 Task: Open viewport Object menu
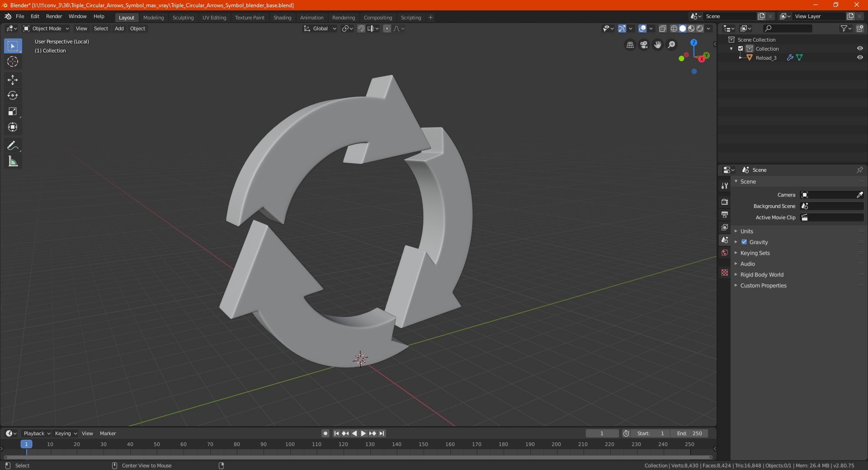coord(137,28)
